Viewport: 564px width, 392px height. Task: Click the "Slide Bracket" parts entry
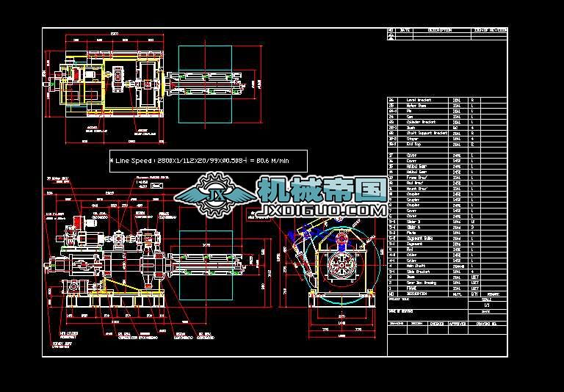click(x=447, y=272)
